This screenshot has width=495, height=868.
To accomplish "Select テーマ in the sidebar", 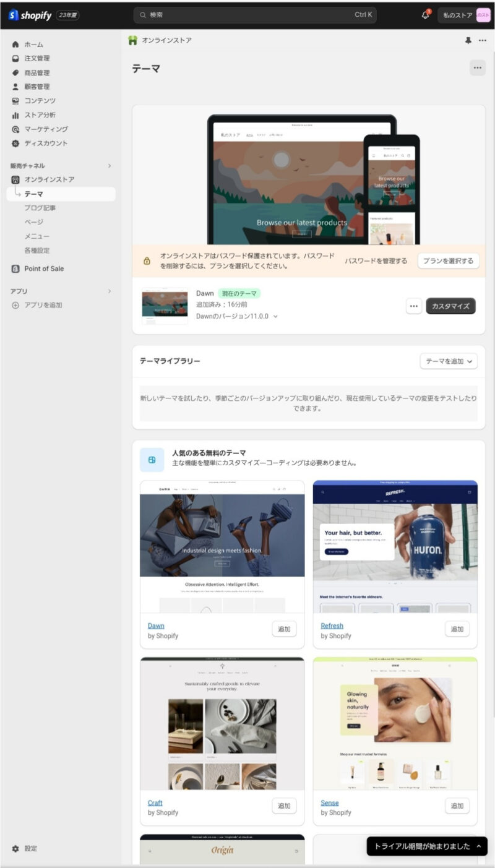I will point(61,194).
